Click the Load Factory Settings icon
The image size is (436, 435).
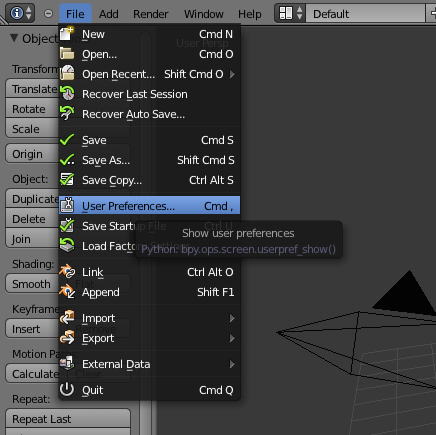click(67, 246)
